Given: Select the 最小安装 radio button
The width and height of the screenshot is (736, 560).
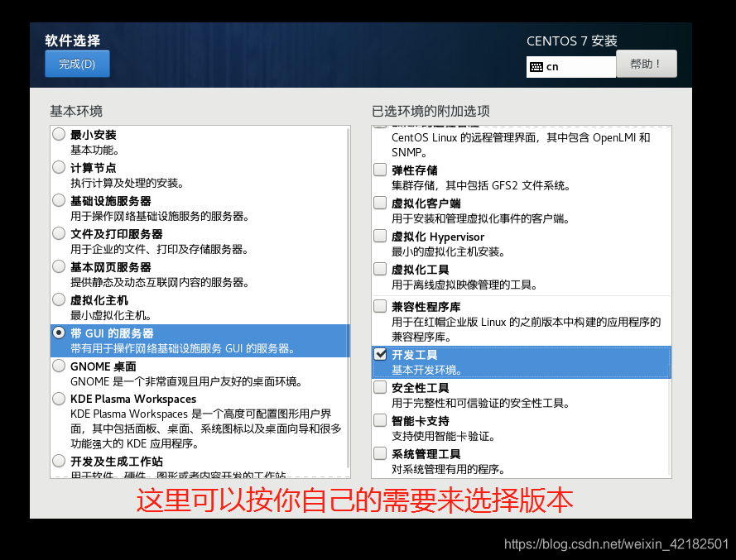Looking at the screenshot, I should 59,134.
